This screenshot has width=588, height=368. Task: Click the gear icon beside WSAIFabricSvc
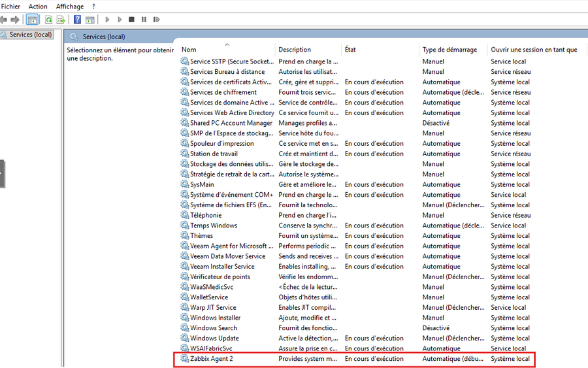click(184, 348)
